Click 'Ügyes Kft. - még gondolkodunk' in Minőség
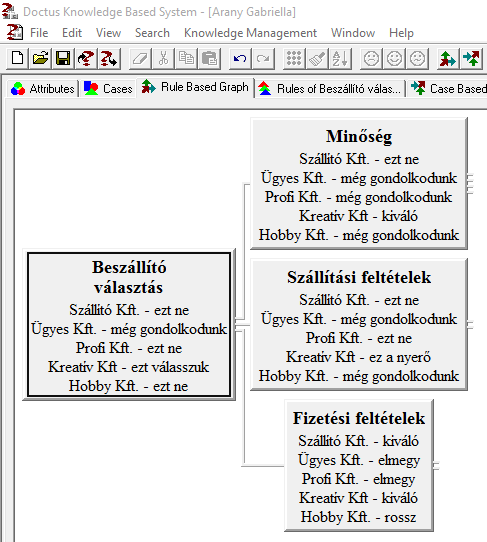 359,178
